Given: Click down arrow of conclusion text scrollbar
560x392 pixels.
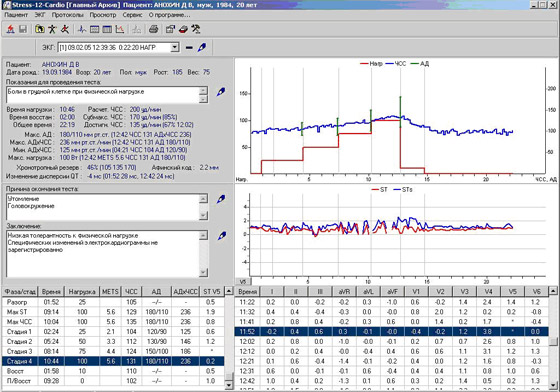Looking at the screenshot, I should (x=203, y=273).
